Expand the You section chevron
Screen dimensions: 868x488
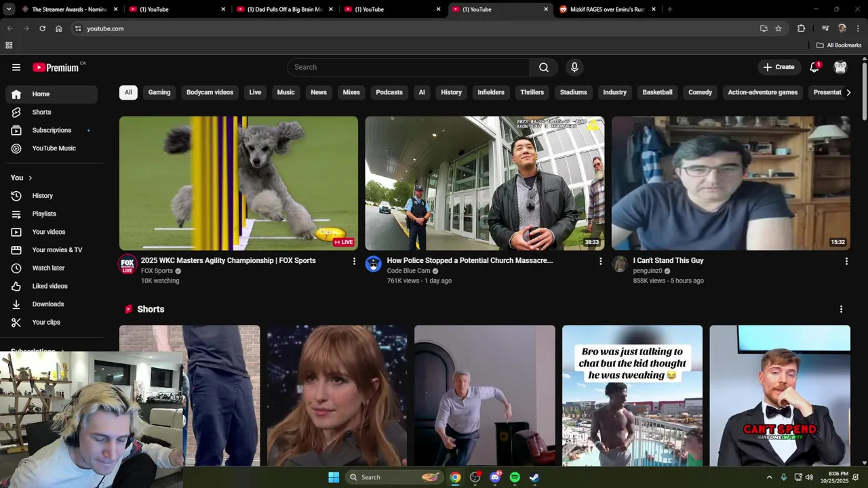click(x=30, y=178)
